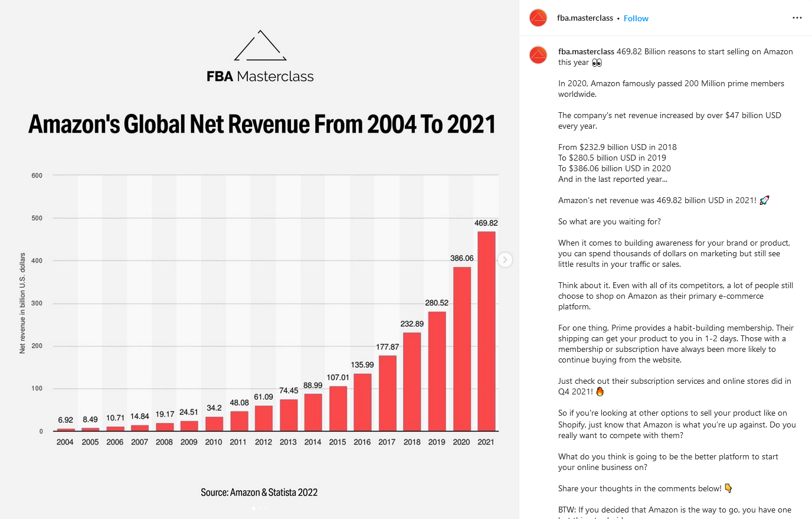Image resolution: width=812 pixels, height=519 pixels.
Task: Click the 386.06 value label
Action: pyautogui.click(x=461, y=258)
